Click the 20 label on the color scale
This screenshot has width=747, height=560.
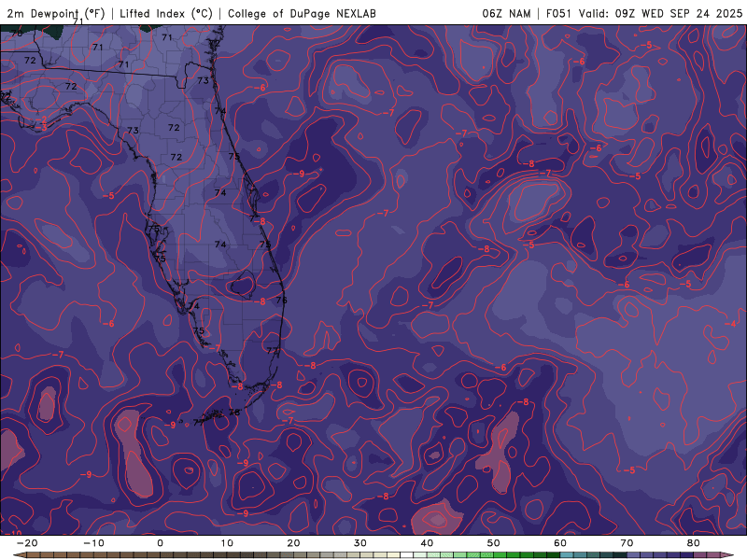(293, 543)
